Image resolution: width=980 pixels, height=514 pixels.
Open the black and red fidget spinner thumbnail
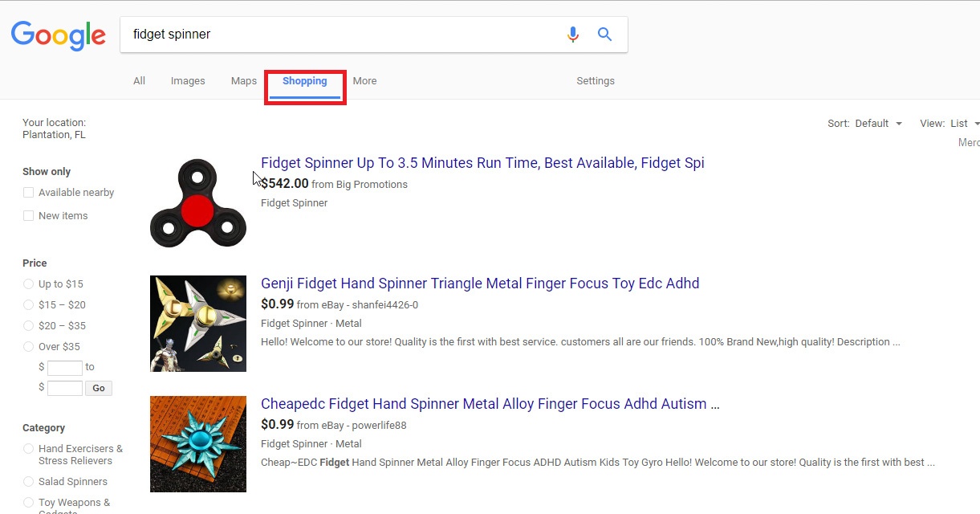tap(198, 203)
